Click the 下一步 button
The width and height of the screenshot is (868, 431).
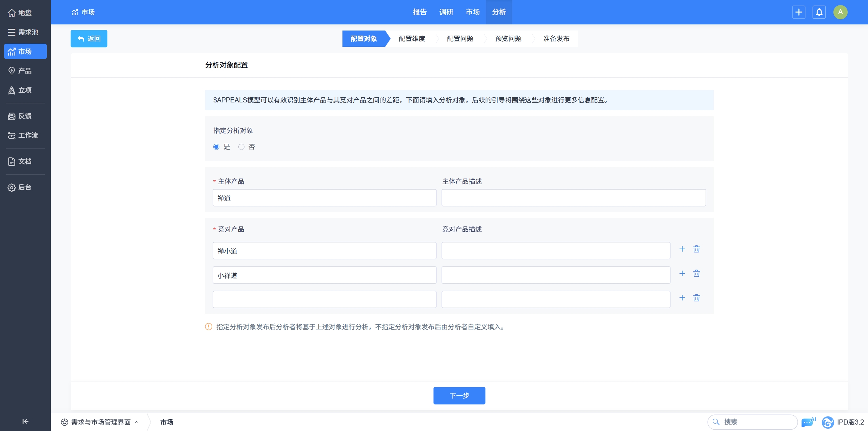(459, 395)
